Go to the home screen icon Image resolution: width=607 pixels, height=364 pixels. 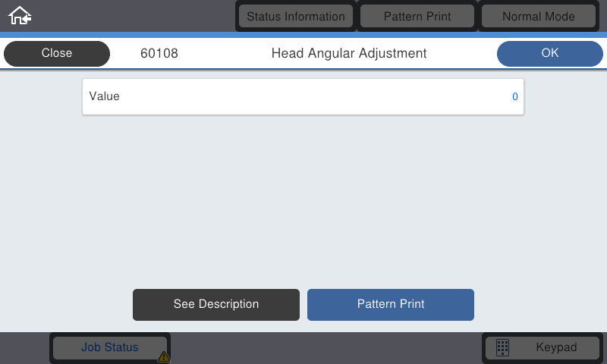[20, 16]
